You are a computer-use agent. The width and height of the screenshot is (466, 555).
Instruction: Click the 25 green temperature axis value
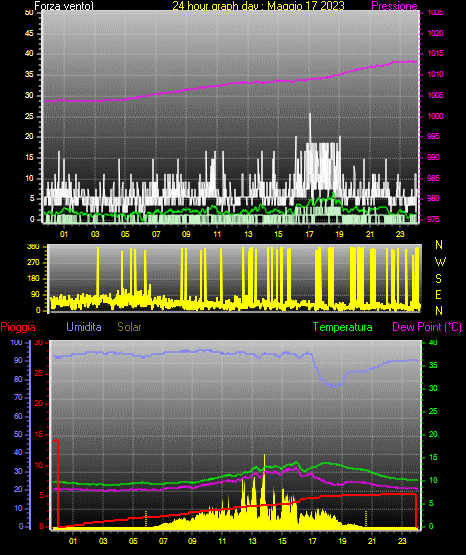click(433, 411)
